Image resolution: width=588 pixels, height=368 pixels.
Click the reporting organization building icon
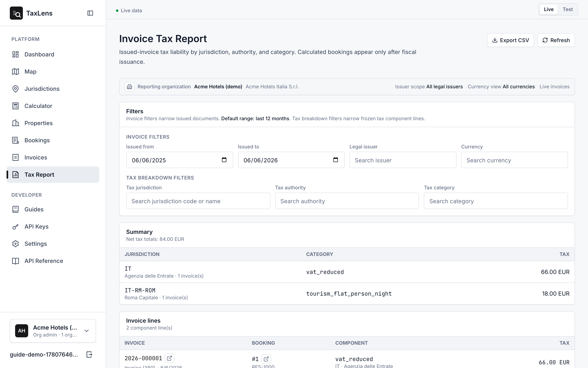click(x=129, y=87)
